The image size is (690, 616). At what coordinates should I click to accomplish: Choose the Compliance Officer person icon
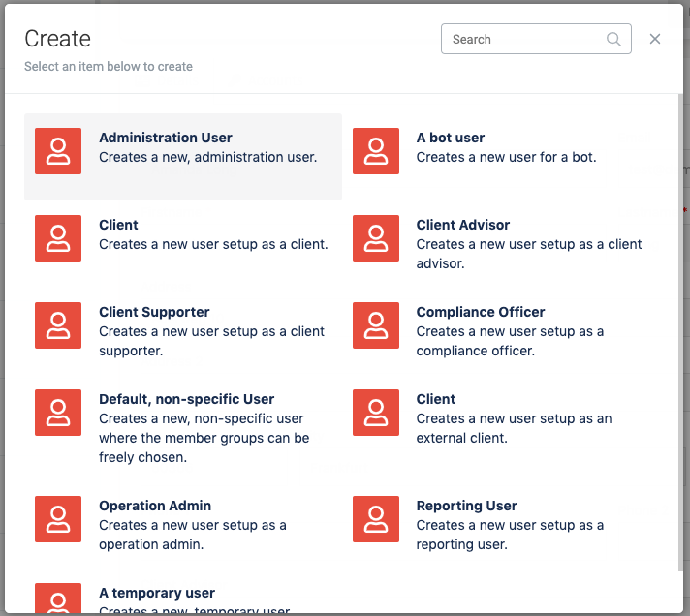(376, 325)
